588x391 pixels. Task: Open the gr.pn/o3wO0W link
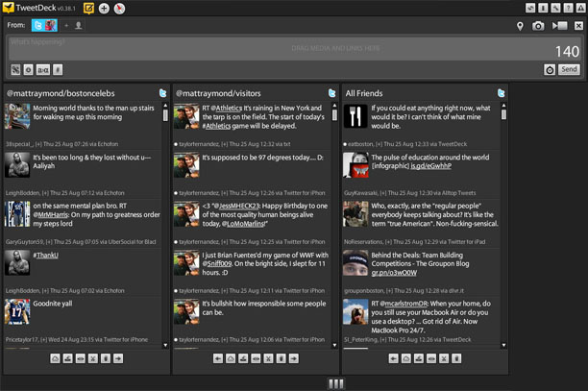click(x=394, y=273)
